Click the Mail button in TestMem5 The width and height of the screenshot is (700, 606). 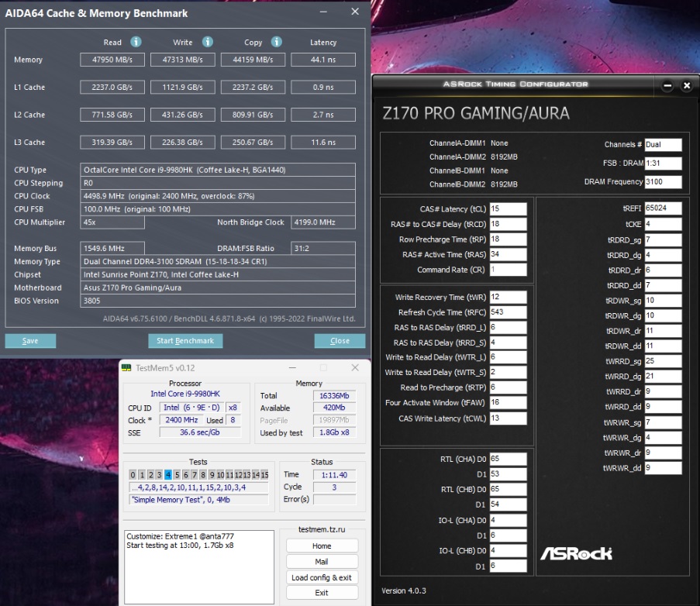pos(322,561)
